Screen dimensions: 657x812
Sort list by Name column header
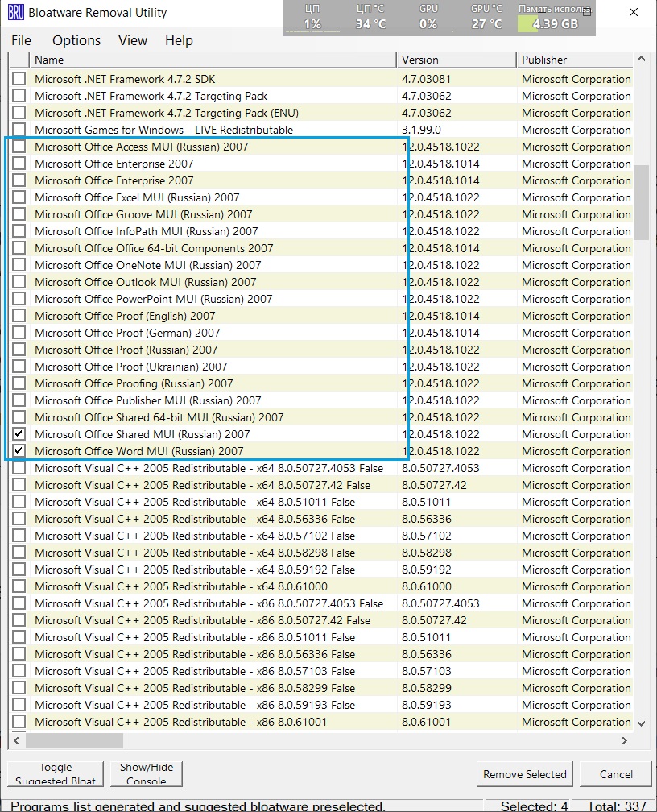tap(213, 60)
